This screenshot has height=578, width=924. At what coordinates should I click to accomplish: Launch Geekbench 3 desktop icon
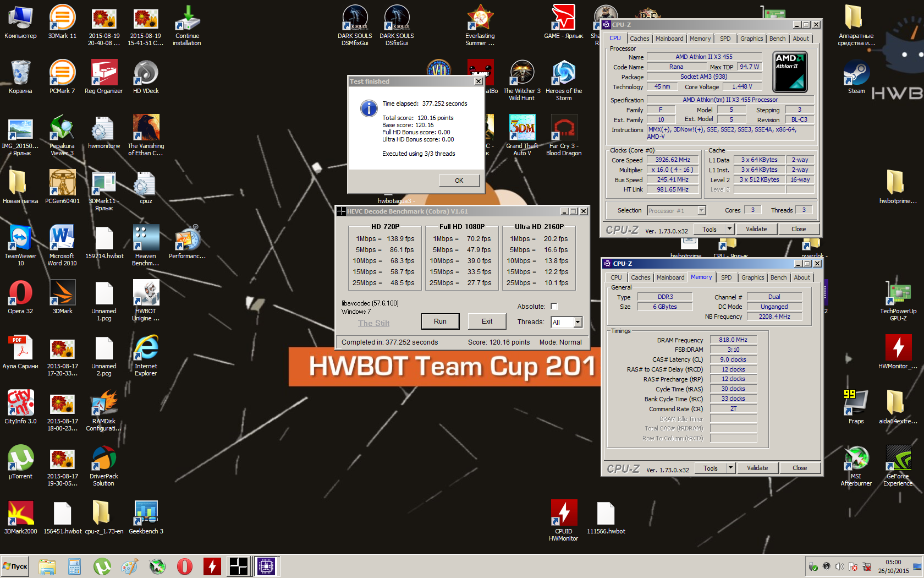[x=146, y=517]
